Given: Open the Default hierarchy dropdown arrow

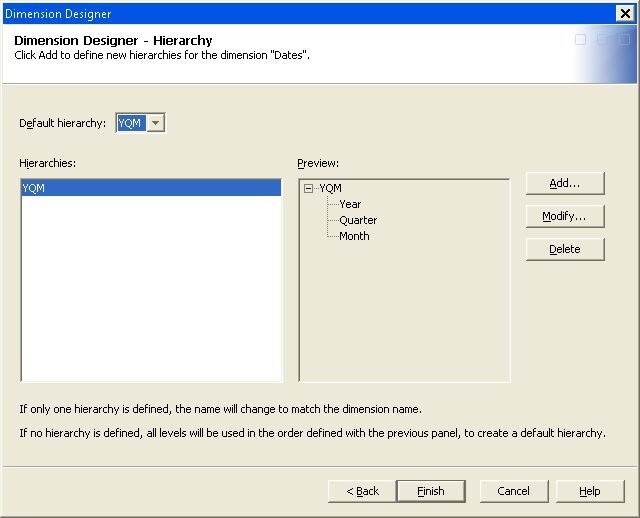Looking at the screenshot, I should click(x=156, y=123).
